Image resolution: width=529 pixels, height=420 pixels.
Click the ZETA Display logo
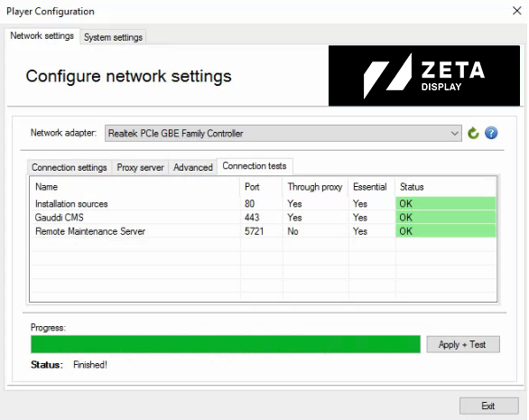(x=424, y=76)
